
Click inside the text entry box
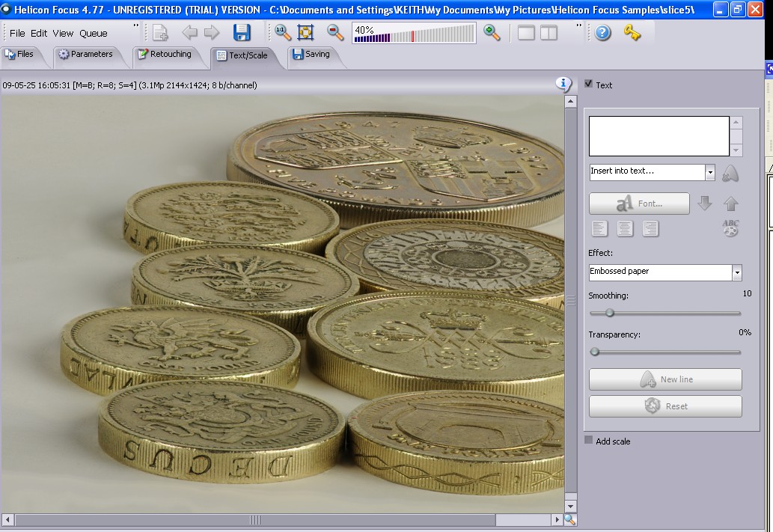tap(659, 136)
